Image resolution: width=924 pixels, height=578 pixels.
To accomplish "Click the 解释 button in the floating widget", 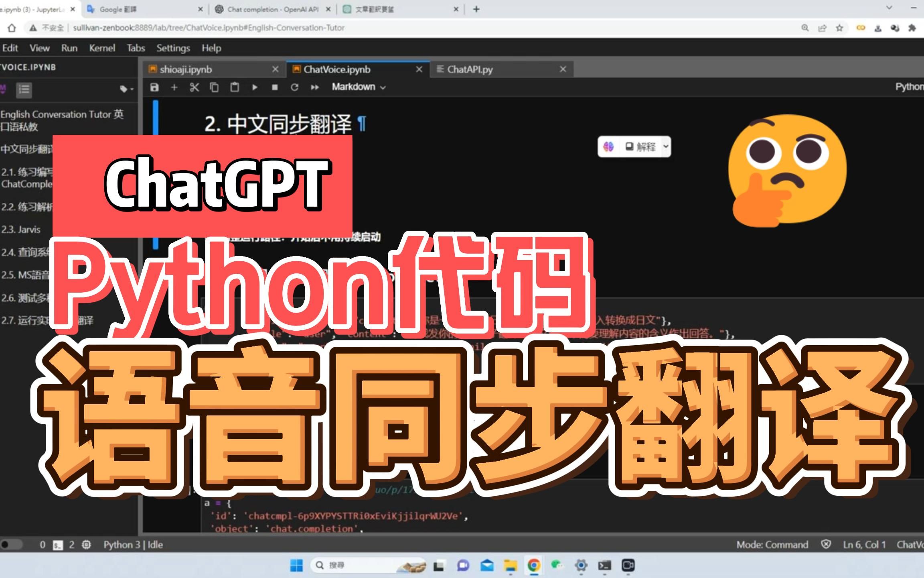I will pyautogui.click(x=640, y=147).
